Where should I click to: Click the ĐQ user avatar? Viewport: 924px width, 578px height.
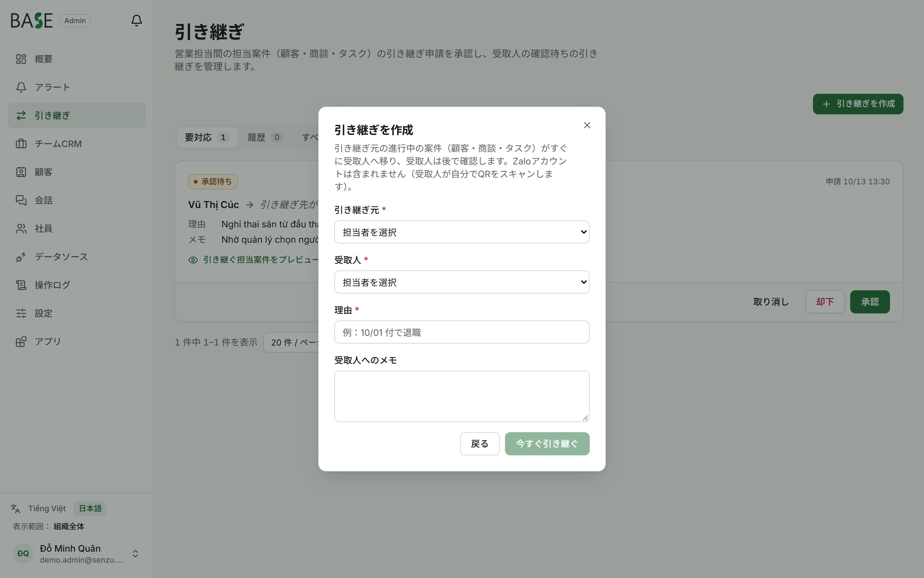click(x=23, y=554)
